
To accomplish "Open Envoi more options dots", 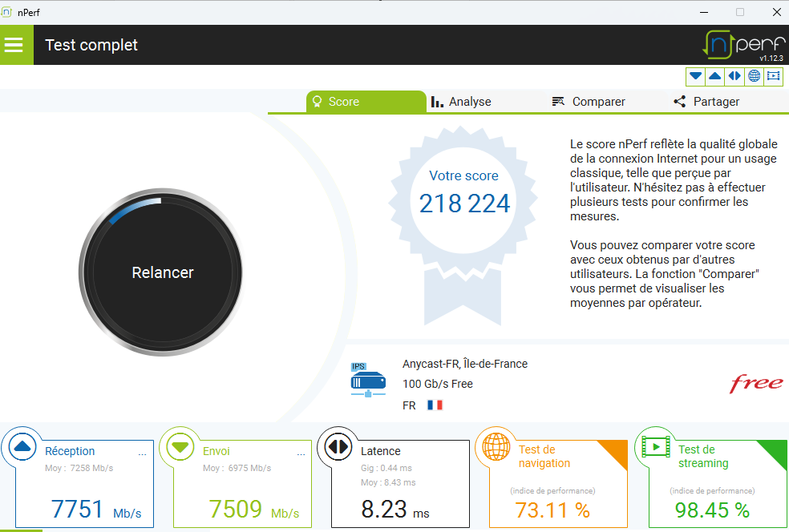I will tap(301, 454).
